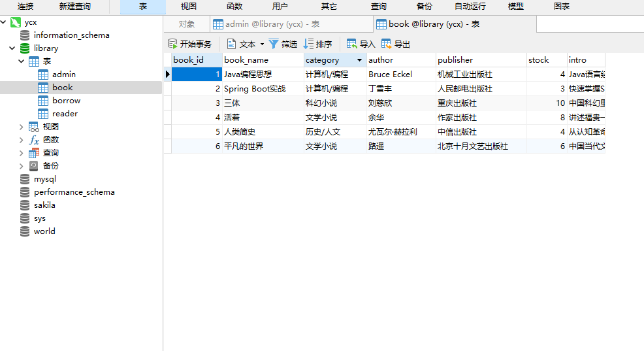Click the 视图 views icon in tree
This screenshot has width=644, height=351.
[34, 127]
